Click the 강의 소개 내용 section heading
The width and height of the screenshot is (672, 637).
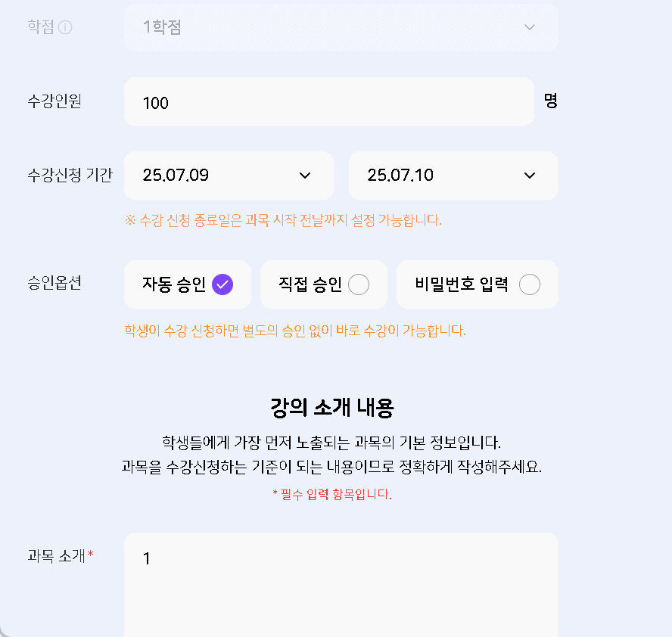pos(331,409)
